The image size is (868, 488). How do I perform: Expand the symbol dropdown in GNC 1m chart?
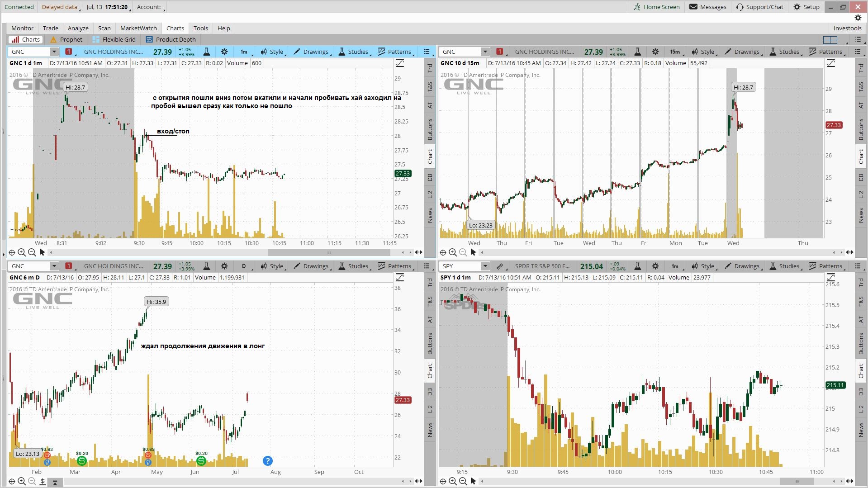54,52
